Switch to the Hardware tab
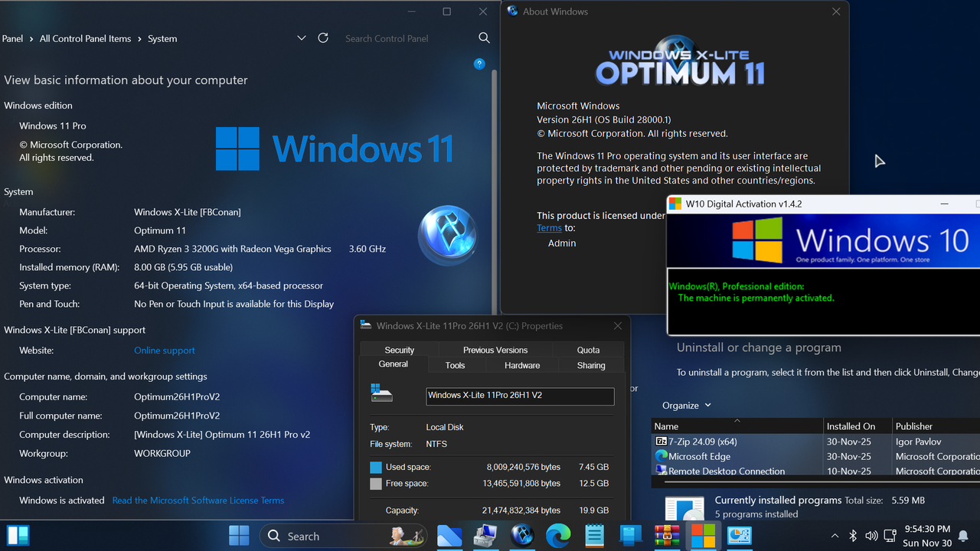Image resolution: width=980 pixels, height=551 pixels. point(522,365)
